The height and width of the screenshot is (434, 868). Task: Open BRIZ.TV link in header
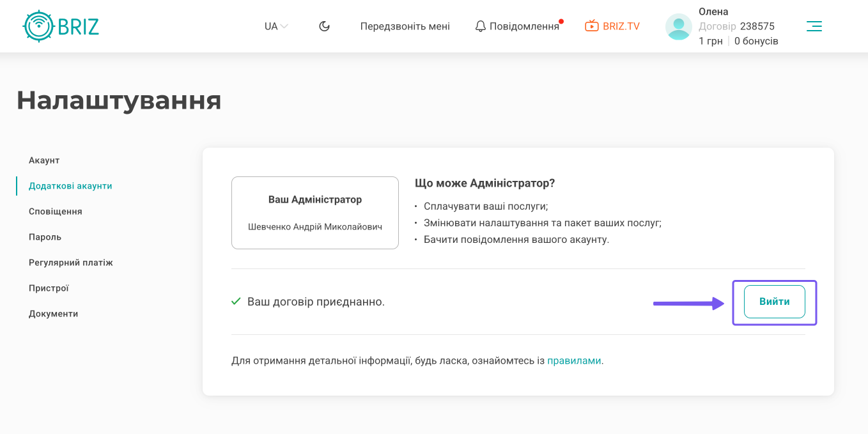621,26
